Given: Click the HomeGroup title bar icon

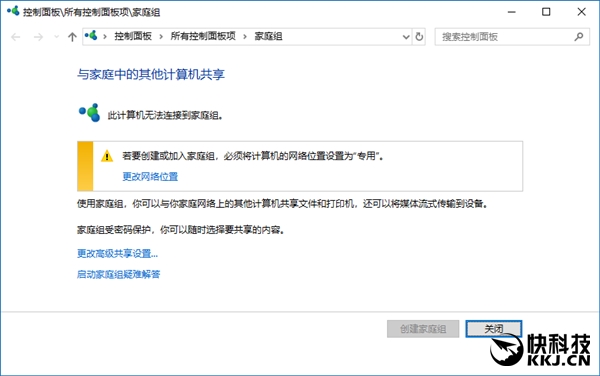Looking at the screenshot, I should (13, 11).
